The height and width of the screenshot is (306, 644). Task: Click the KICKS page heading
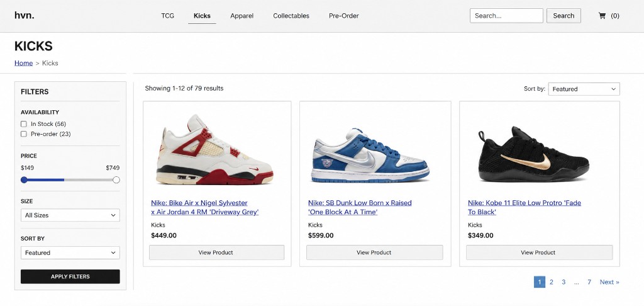click(x=33, y=46)
